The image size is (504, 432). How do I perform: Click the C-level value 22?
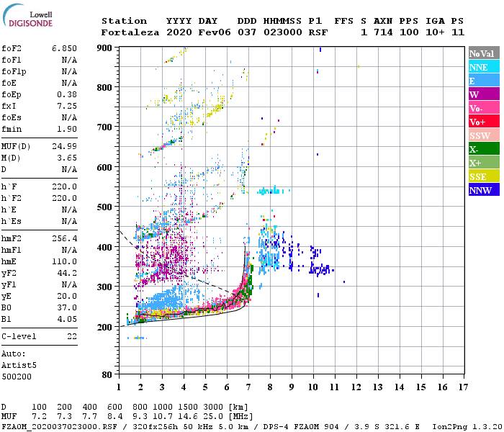point(72,336)
